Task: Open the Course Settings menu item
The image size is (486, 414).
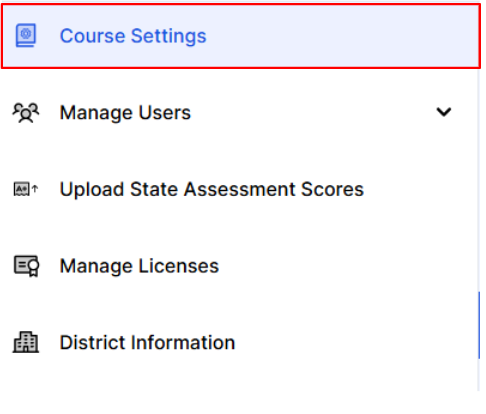Action: 133,36
